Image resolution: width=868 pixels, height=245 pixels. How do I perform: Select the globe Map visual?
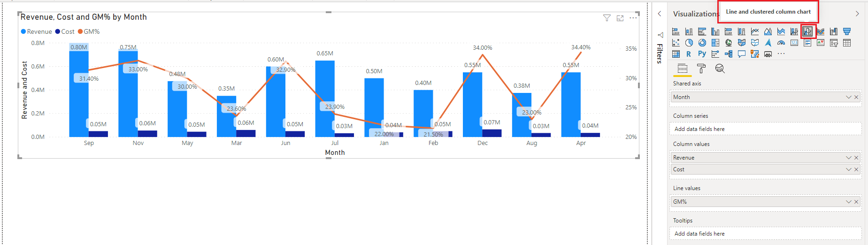(x=728, y=43)
